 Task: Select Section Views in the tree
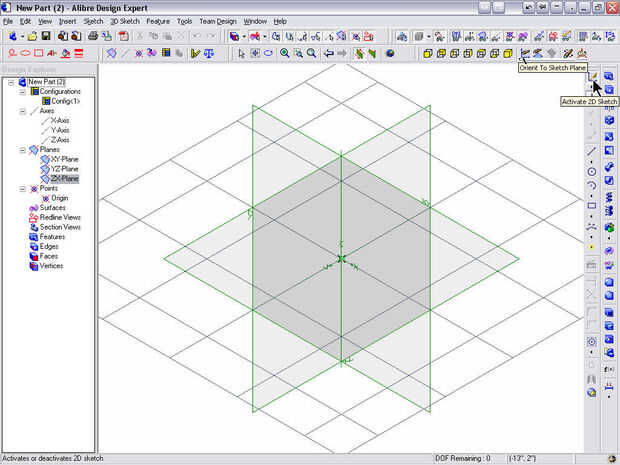tap(59, 227)
